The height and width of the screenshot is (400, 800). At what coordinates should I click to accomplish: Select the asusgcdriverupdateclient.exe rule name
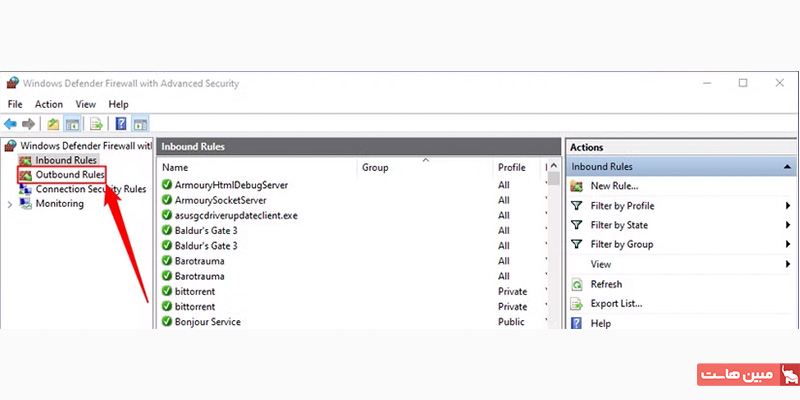pyautogui.click(x=236, y=215)
